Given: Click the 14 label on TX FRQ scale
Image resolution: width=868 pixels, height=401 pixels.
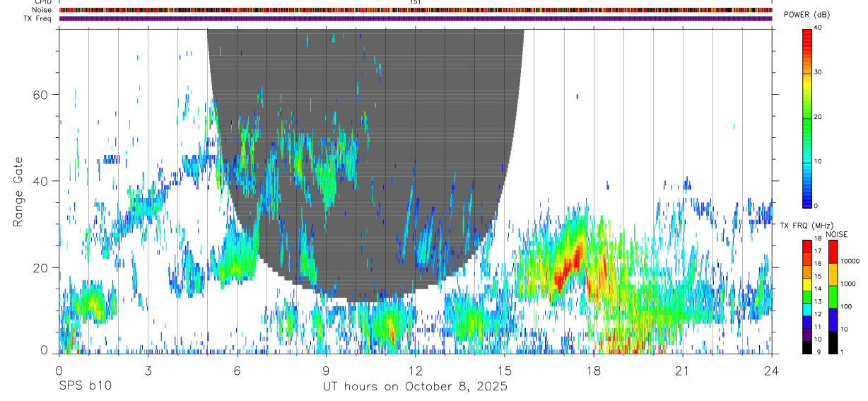Looking at the screenshot, I should click(819, 289).
